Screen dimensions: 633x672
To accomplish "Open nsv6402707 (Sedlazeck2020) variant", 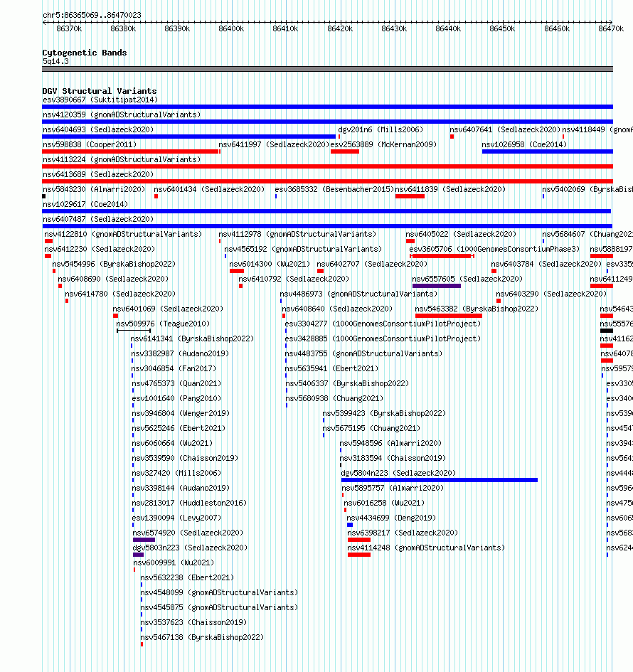I will point(372,264).
